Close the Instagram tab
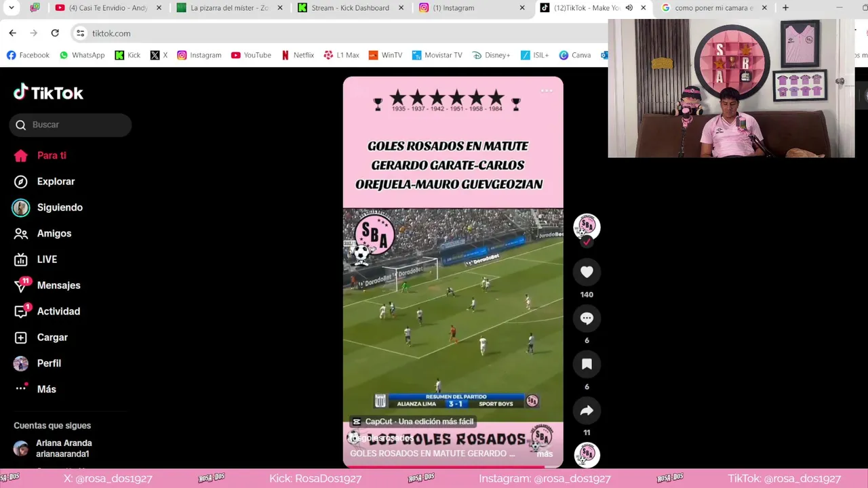 [x=522, y=8]
